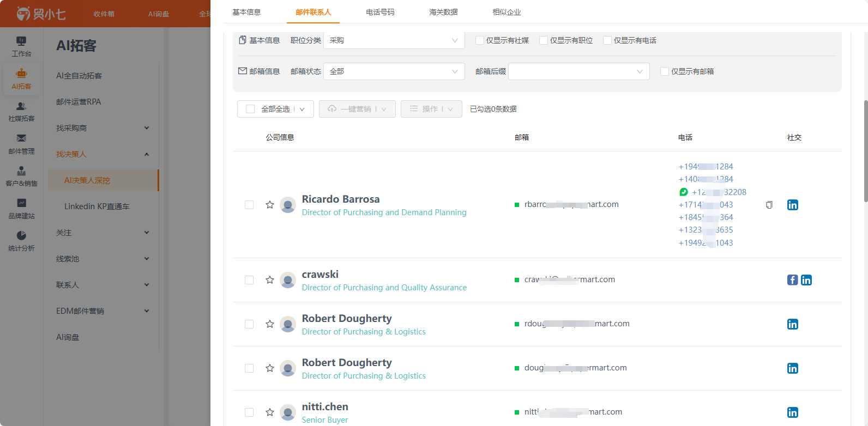The height and width of the screenshot is (426, 868).
Task: Select the Ricardo Barrosa row checkbox
Action: click(249, 205)
